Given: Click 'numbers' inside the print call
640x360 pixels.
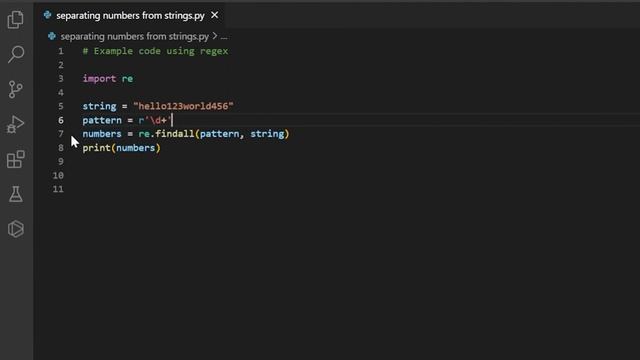Looking at the screenshot, I should (136, 148).
